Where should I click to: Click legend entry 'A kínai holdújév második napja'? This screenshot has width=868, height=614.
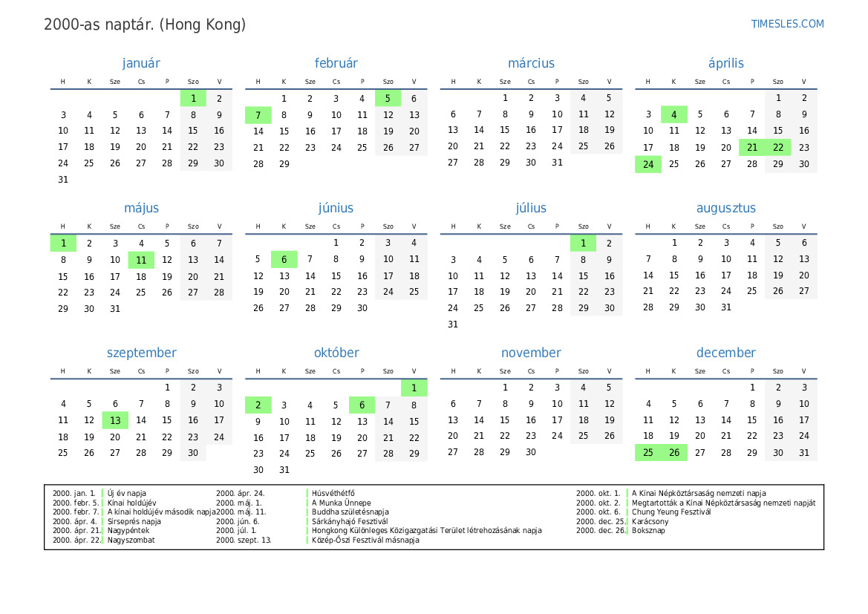coord(162,512)
